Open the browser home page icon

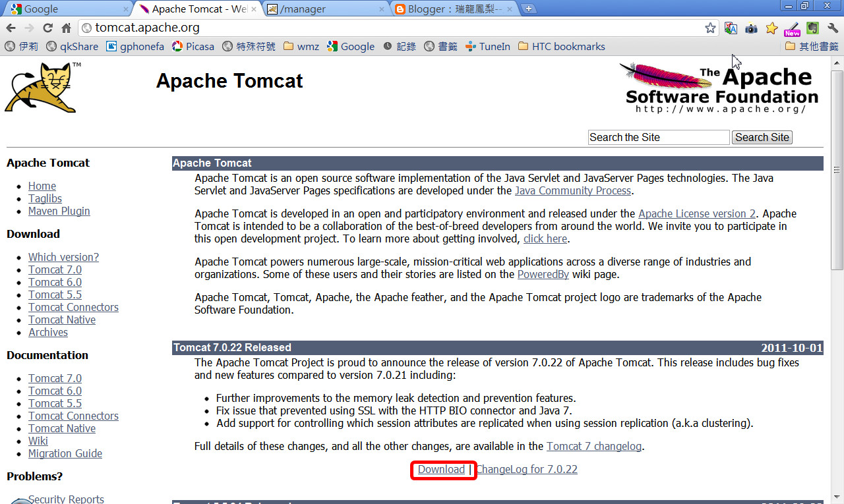click(66, 28)
